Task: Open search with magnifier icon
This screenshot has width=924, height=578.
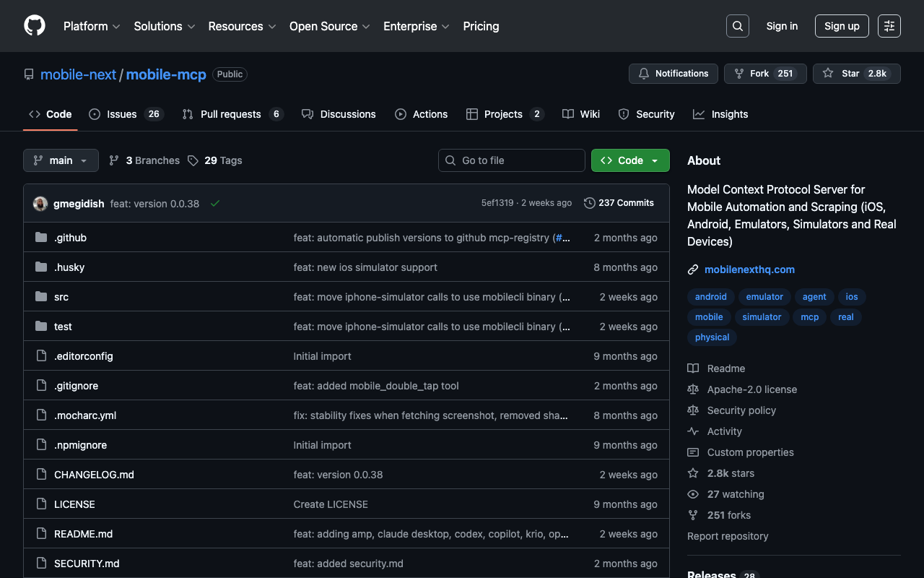Action: [x=737, y=26]
